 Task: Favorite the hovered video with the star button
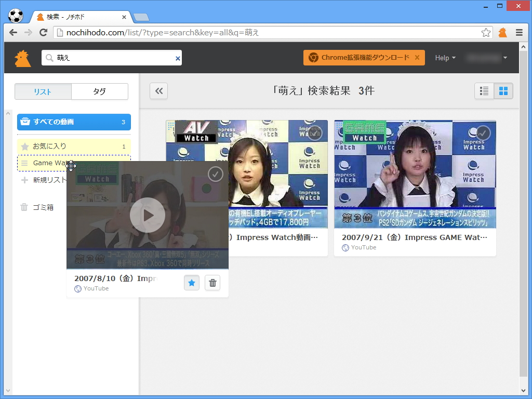click(191, 283)
